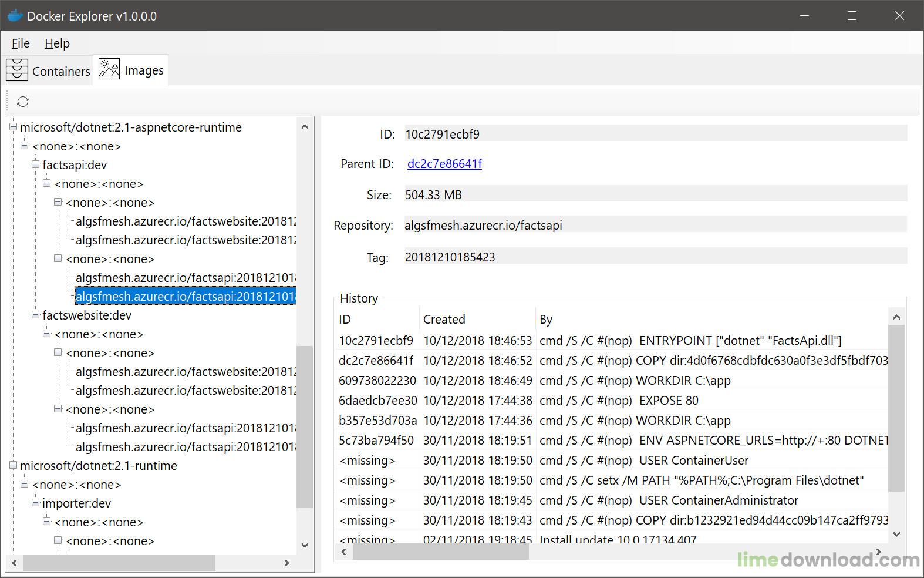Collapse the importer:dev tree node

tap(35, 503)
